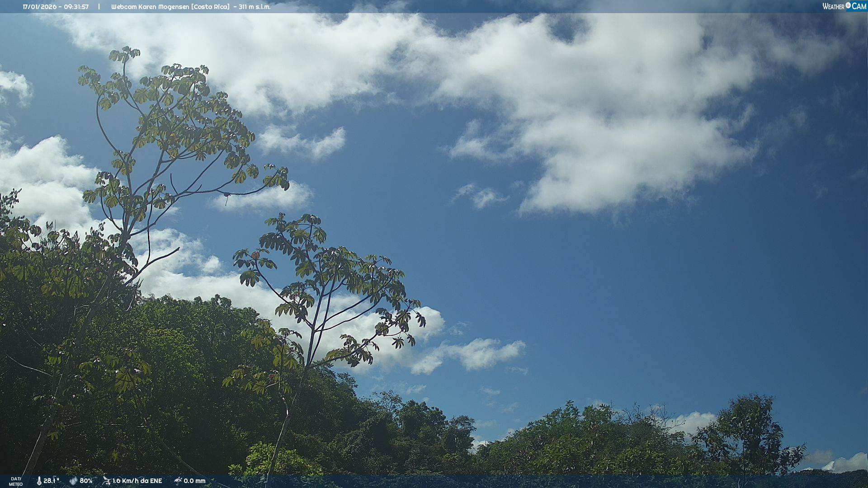Click the 09:31:57 time stamp
This screenshot has height=488, width=868.
point(76,7)
